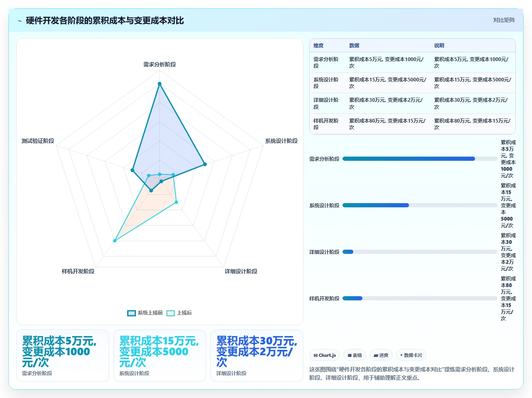532x398 pixels.
Task: Click the lightning icon beside the page title
Action: click(20, 21)
